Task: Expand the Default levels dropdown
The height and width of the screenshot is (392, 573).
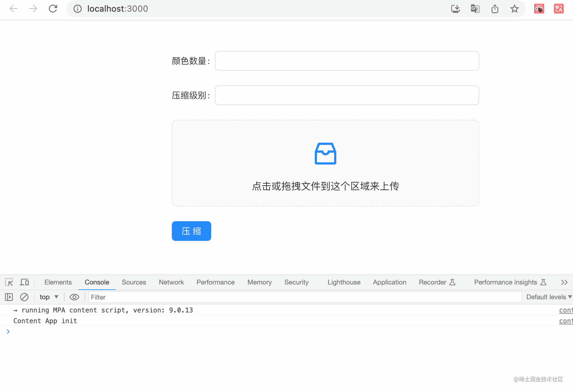Action: coord(549,297)
